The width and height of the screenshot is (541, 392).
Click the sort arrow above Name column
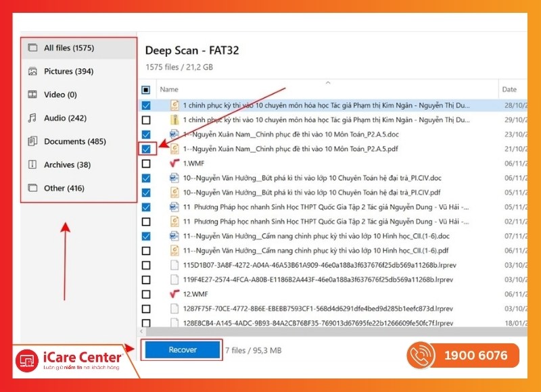(328, 82)
